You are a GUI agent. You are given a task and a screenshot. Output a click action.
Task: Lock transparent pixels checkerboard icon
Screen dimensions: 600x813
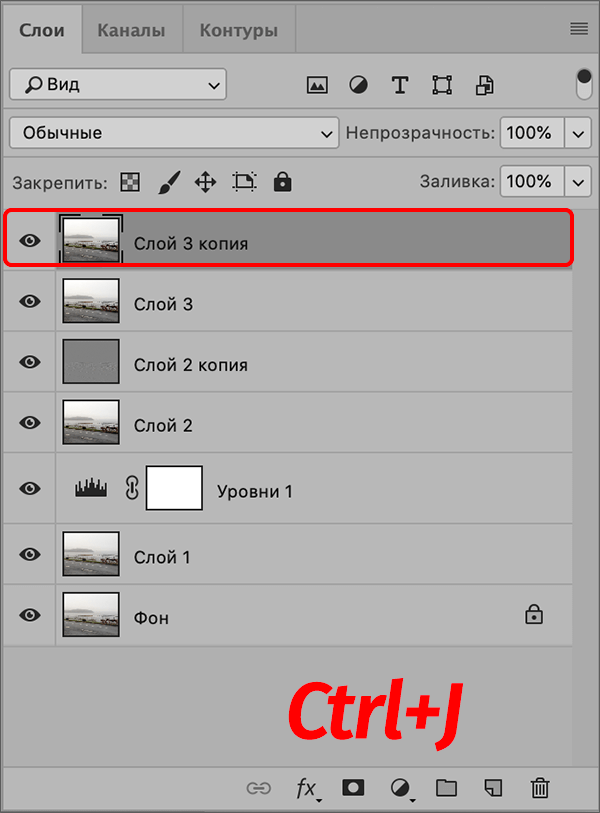130,182
